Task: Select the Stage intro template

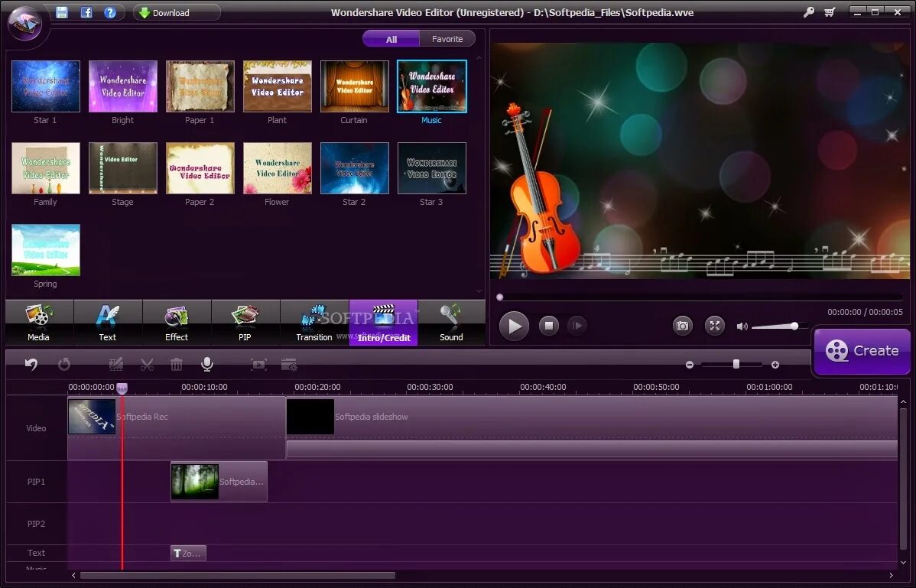Action: [122, 168]
